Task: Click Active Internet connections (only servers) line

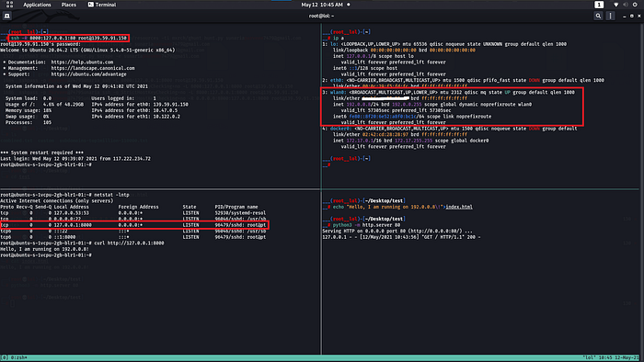Action: click(57, 201)
